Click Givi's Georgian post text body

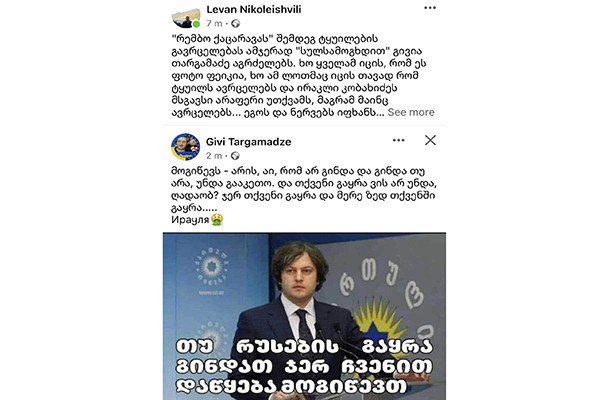coord(303,189)
